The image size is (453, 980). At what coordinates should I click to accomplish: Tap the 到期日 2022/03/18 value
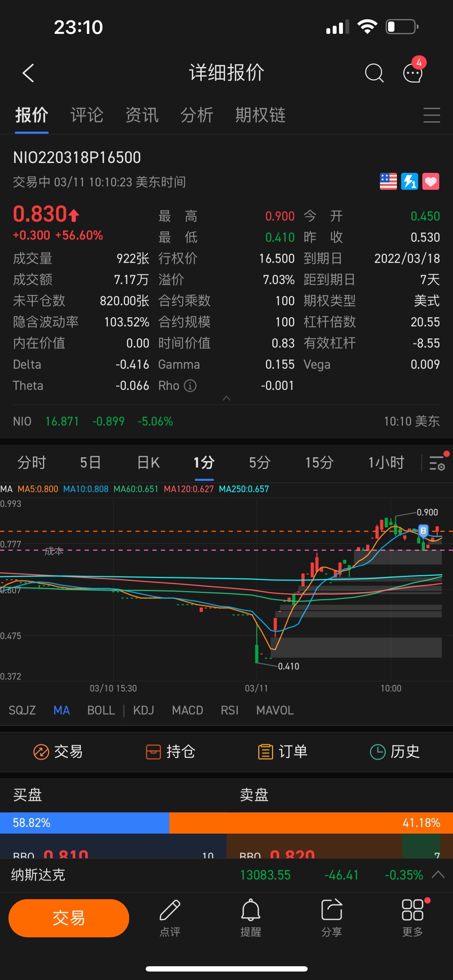pos(407,258)
